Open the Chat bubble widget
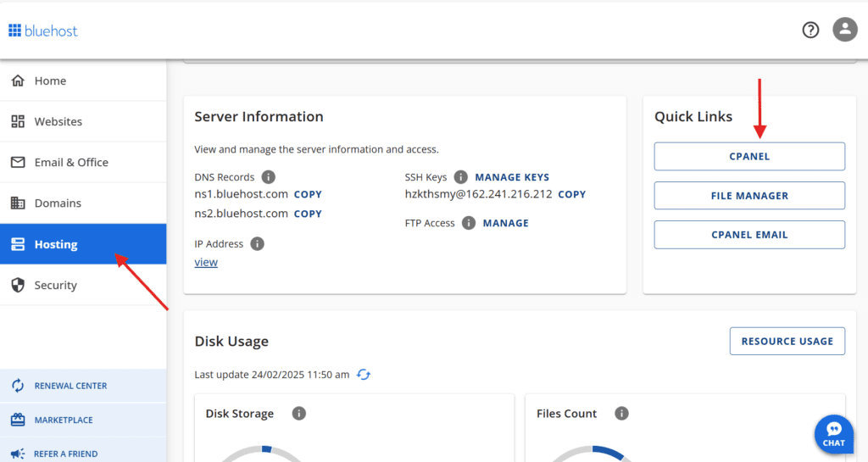The image size is (868, 462). 834,434
